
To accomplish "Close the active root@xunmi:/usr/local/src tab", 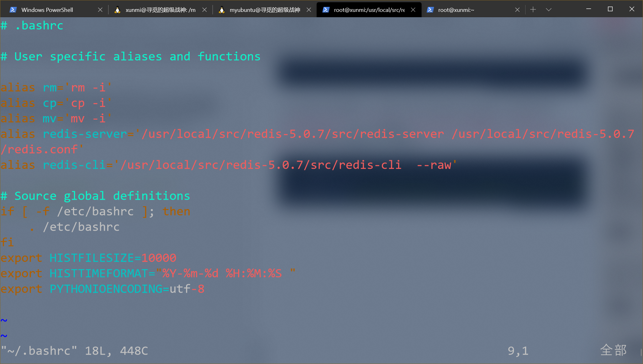I will point(413,10).
